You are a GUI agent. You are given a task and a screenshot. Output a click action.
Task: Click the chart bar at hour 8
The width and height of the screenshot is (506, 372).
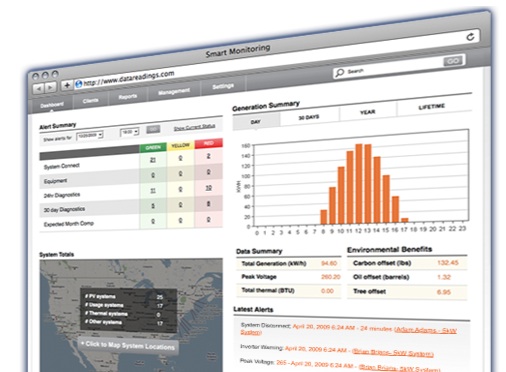click(x=323, y=217)
